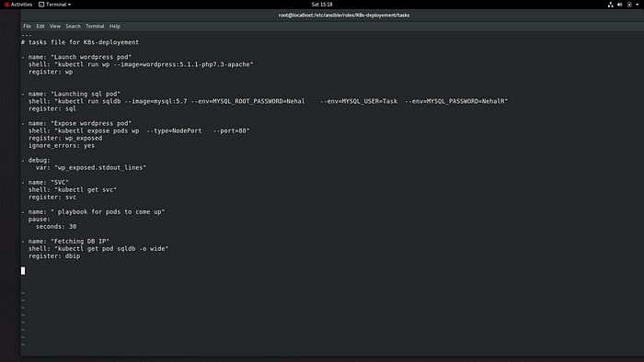Click the kubectl run wp shell line

(141, 64)
